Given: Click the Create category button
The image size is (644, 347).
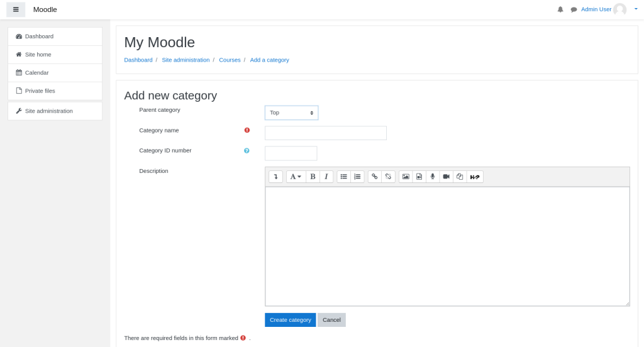Looking at the screenshot, I should coord(290,320).
